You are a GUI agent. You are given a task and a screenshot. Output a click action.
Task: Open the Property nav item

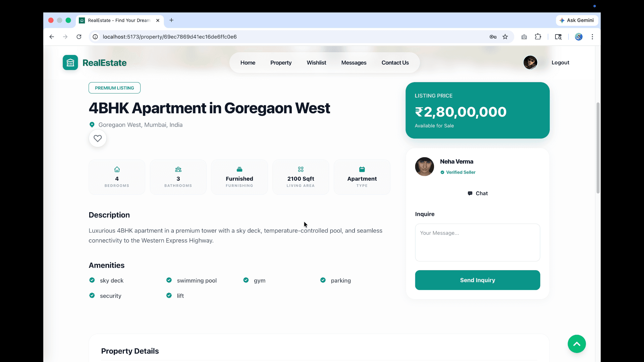[281, 63]
